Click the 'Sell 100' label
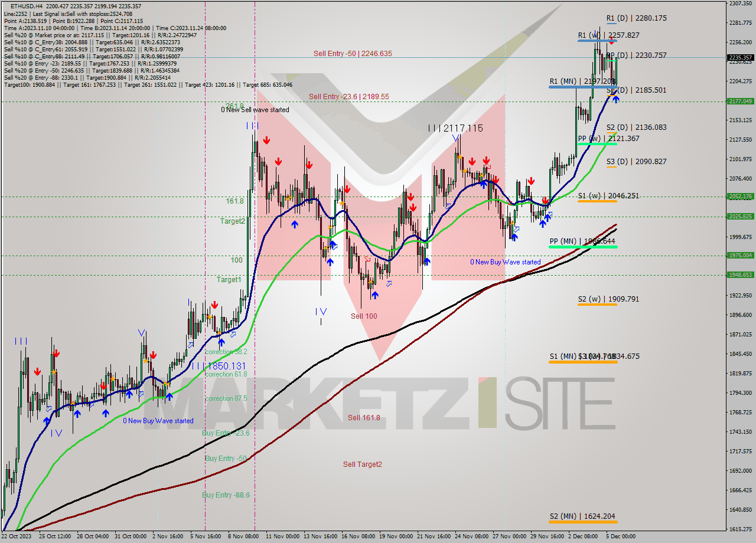 tap(364, 316)
